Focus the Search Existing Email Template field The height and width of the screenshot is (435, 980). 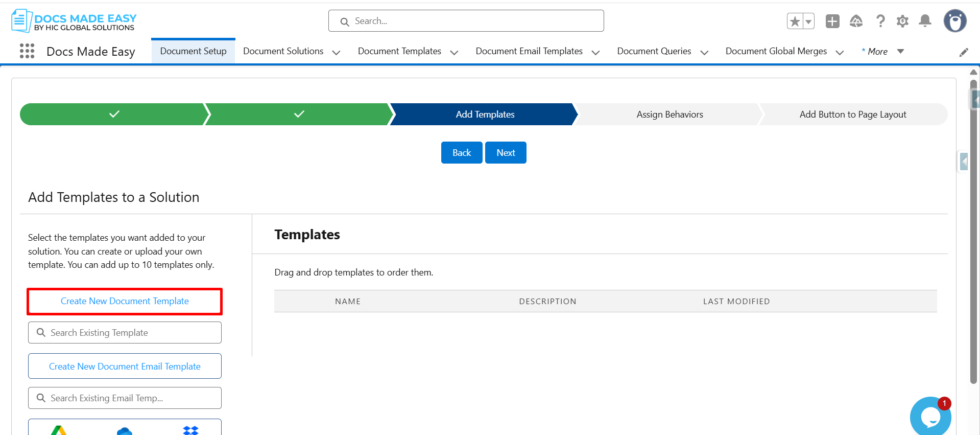[x=125, y=398]
